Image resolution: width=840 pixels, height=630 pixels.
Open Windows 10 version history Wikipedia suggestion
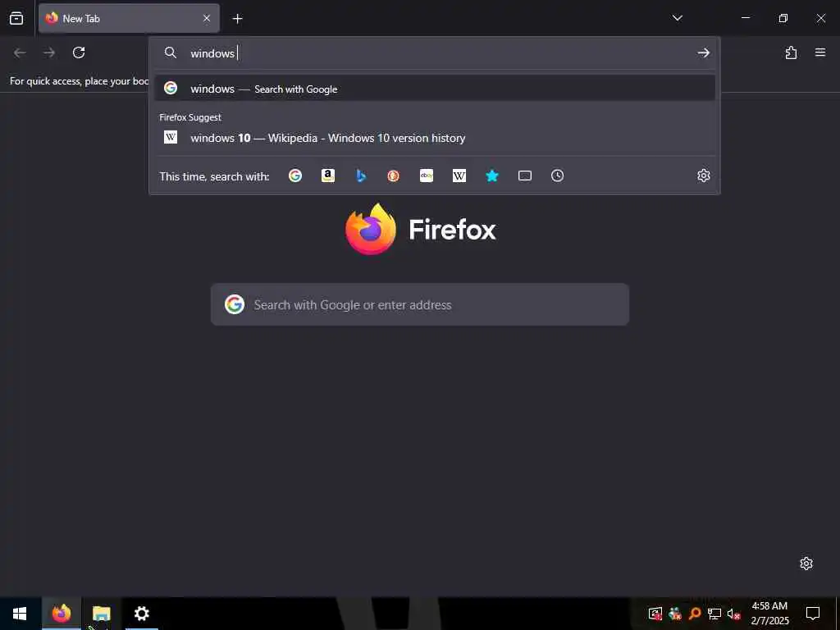(435, 138)
